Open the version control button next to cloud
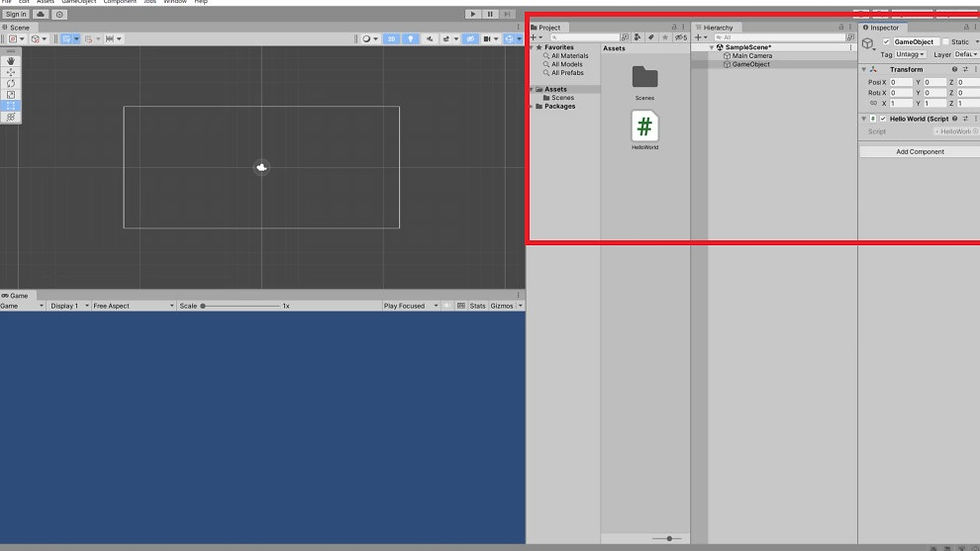Screen dimensions: 980x551 pos(59,14)
